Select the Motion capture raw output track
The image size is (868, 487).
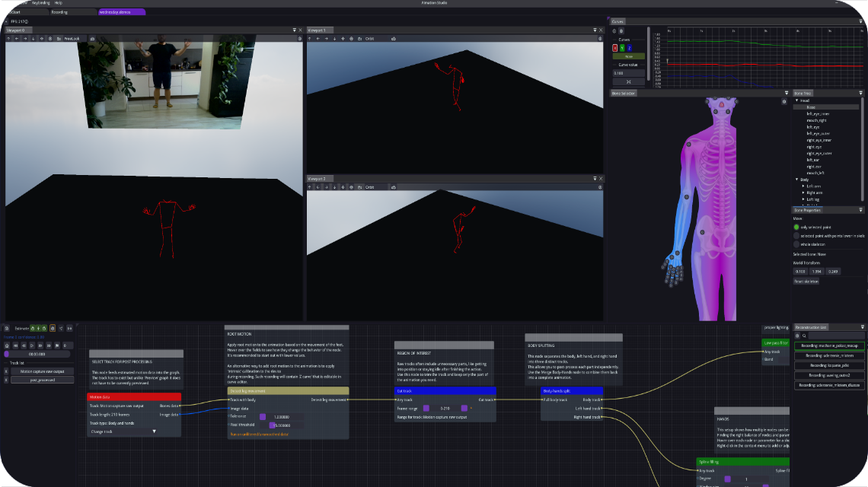click(42, 371)
